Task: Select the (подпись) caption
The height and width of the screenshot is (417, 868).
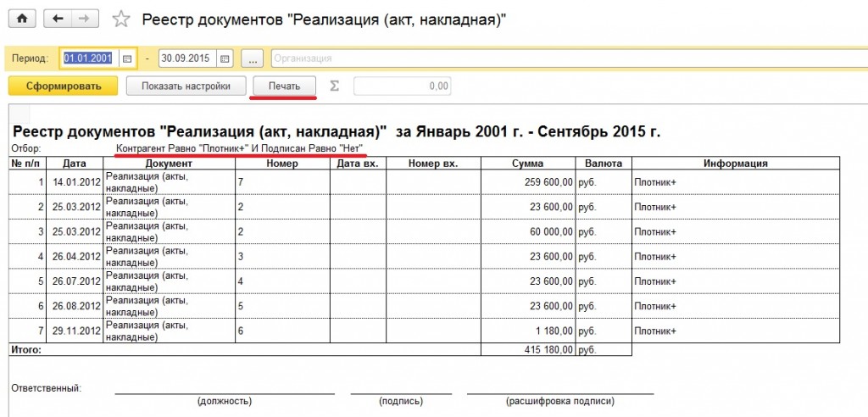Action: [x=401, y=401]
